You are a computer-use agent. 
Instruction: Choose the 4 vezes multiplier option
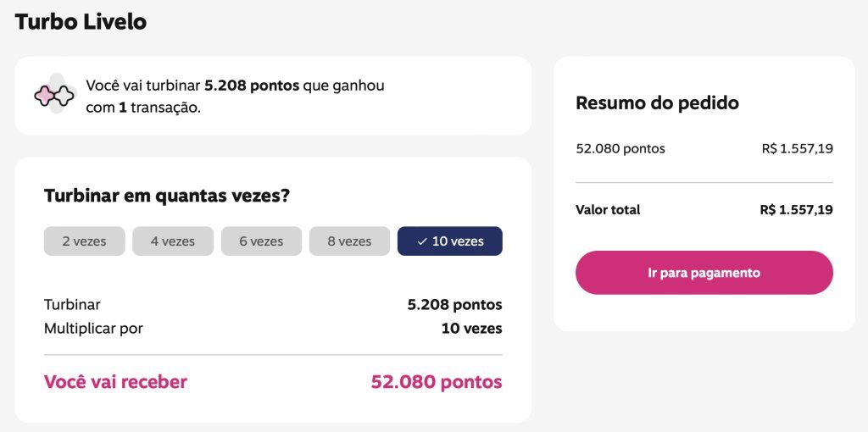[x=173, y=241]
